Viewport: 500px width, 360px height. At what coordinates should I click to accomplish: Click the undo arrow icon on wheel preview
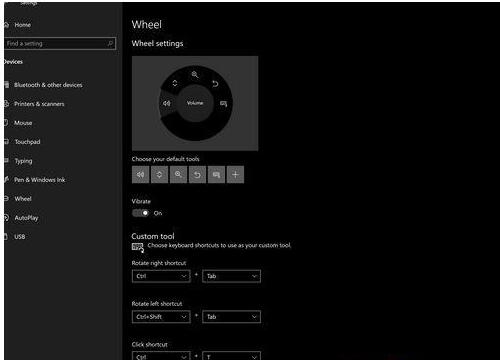pyautogui.click(x=215, y=83)
